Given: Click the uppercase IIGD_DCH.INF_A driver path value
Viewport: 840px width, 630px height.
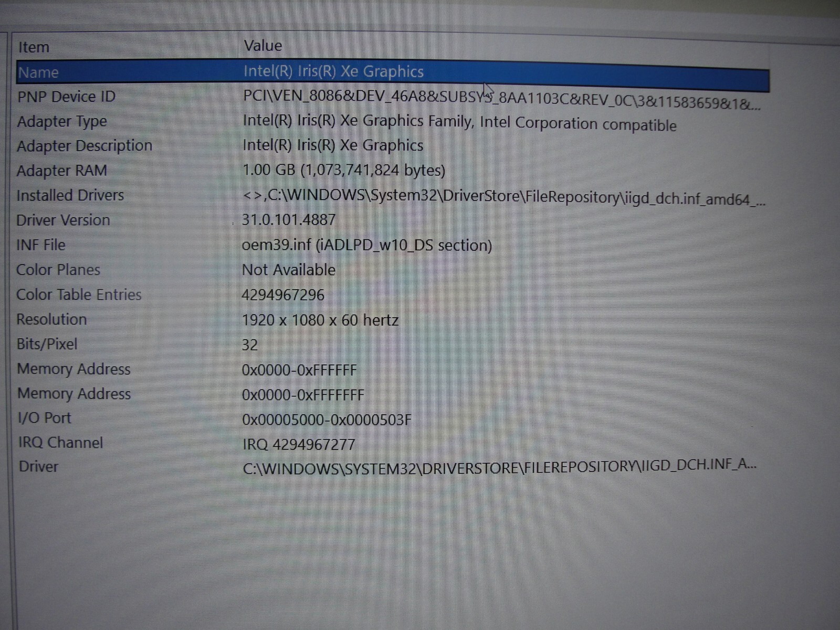Looking at the screenshot, I should point(500,466).
